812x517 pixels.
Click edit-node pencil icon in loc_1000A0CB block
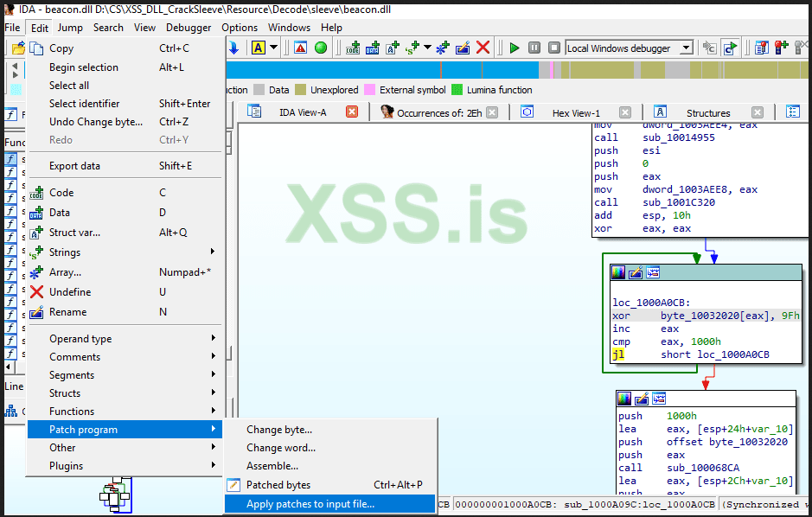636,272
